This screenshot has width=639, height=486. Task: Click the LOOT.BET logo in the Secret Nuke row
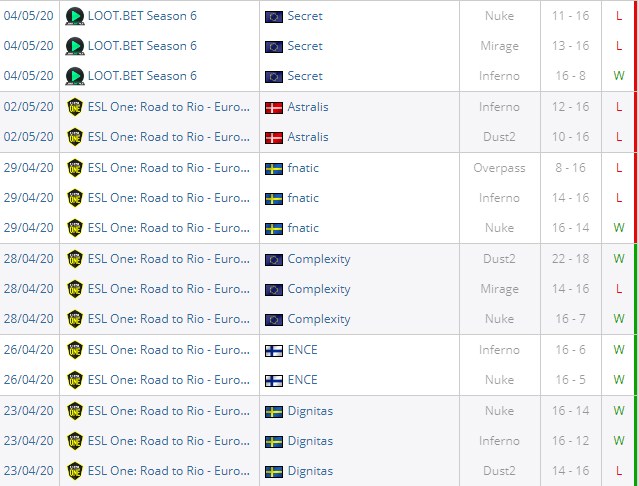(x=75, y=16)
